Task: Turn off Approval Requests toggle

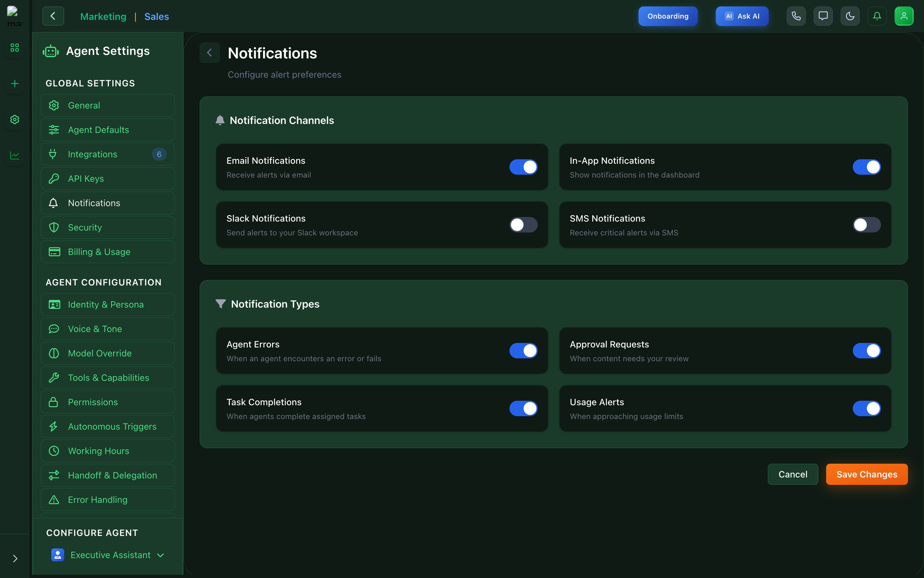Action: 866,351
